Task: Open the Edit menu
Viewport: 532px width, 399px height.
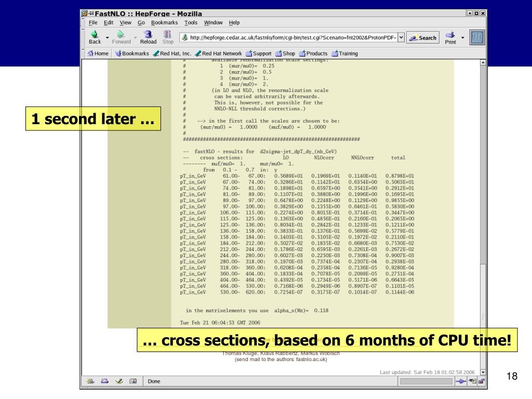Action: click(x=109, y=22)
